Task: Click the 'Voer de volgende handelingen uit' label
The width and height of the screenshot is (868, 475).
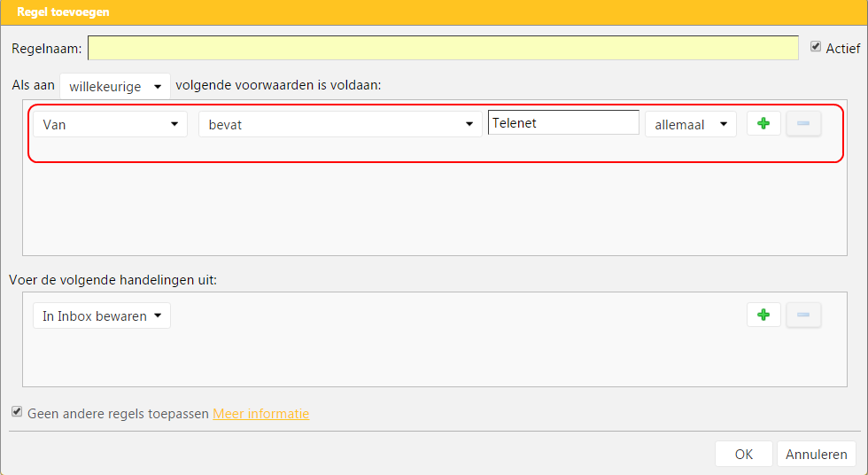Action: (112, 280)
